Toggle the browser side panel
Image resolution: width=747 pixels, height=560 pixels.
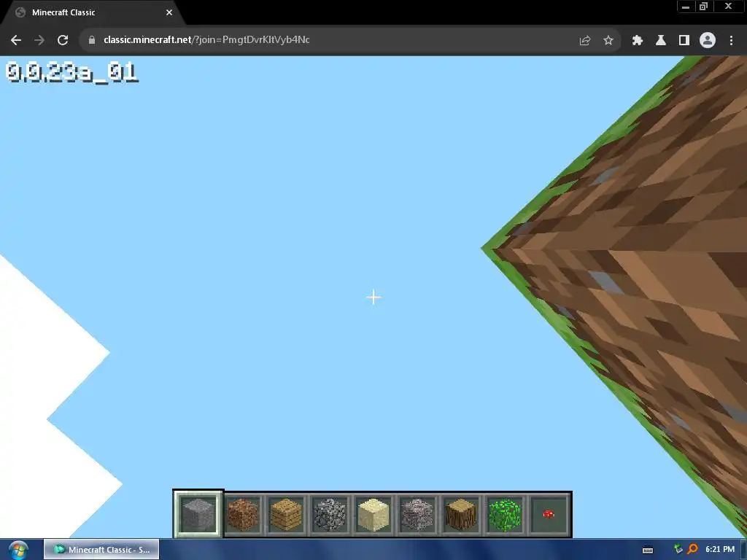[x=684, y=40]
